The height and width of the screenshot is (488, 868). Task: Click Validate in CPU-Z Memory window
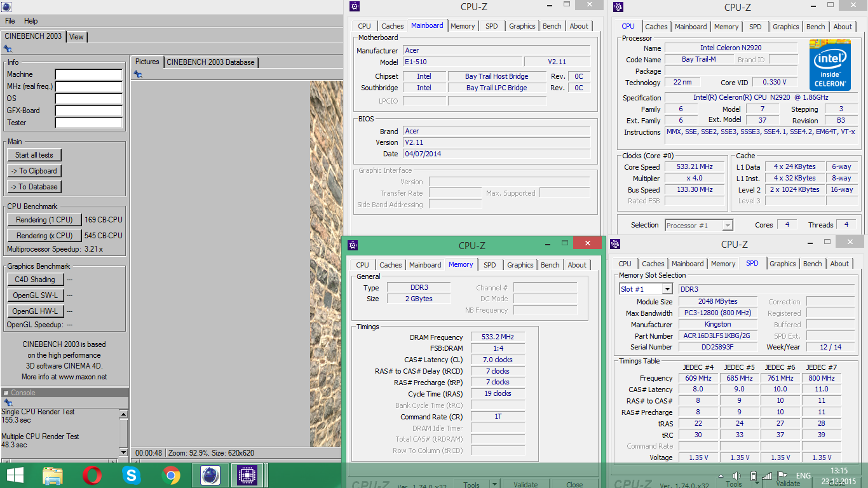click(526, 485)
